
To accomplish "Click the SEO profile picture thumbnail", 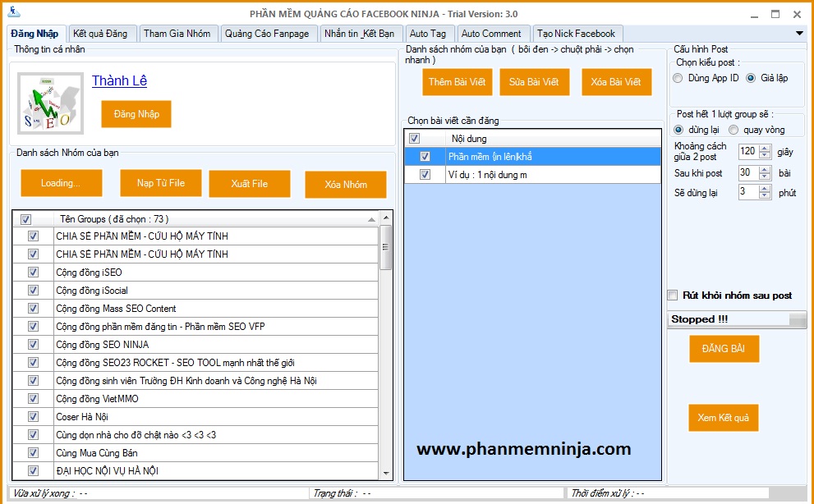I will [50, 103].
